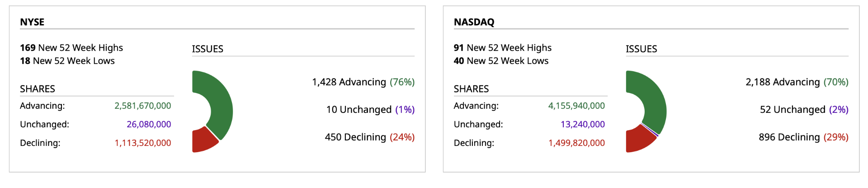Select the NASDAQ panel heading
Screen dimensions: 868x188
click(474, 22)
